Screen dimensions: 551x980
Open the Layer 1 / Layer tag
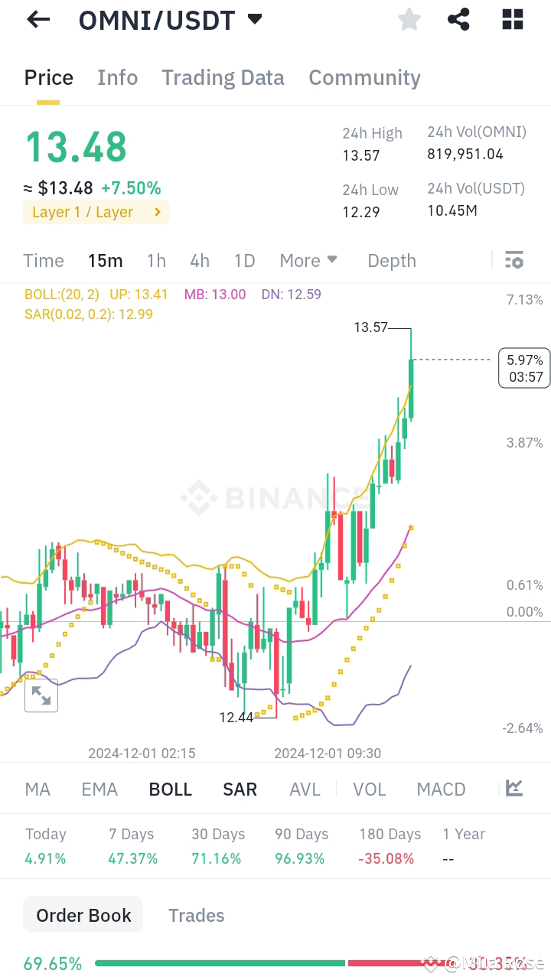click(x=96, y=212)
